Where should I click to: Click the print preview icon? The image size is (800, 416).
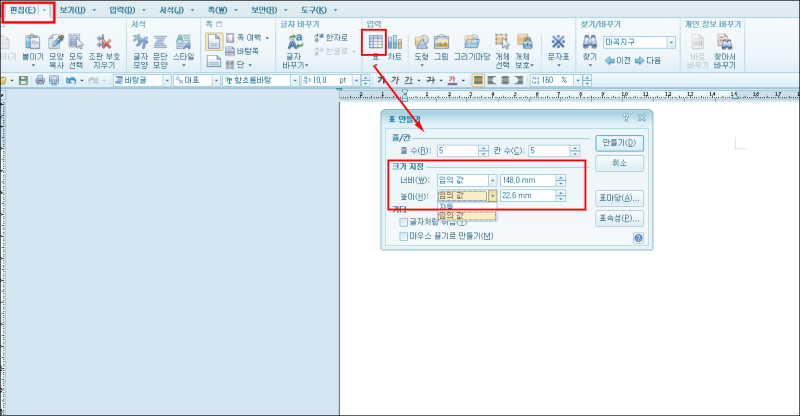pos(54,80)
